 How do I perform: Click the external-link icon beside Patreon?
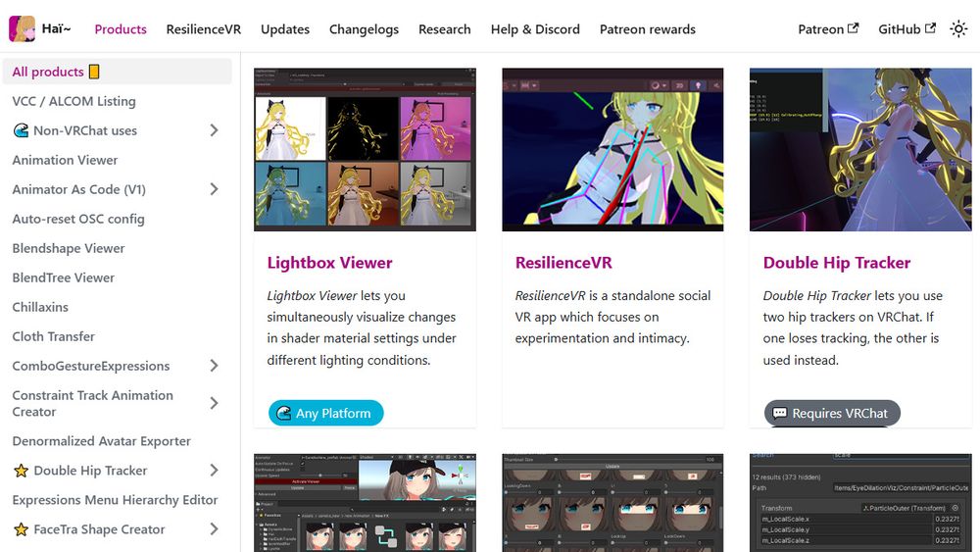click(854, 28)
